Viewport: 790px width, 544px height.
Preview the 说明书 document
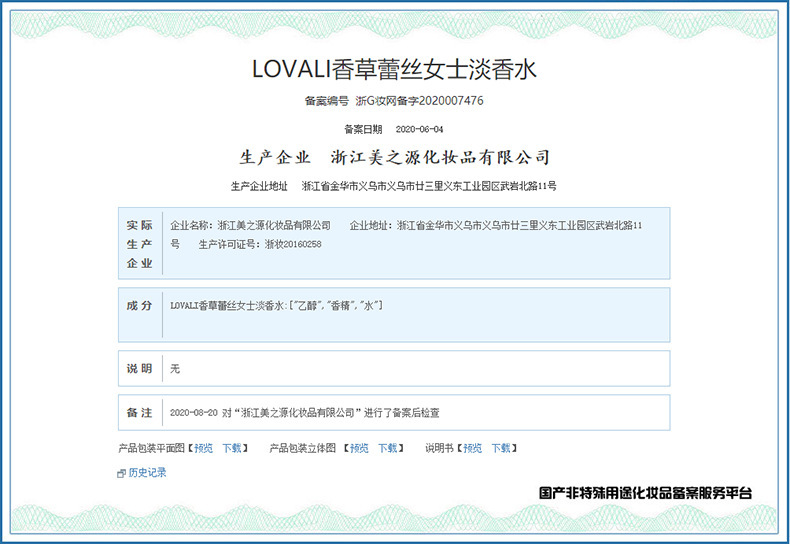click(x=473, y=448)
